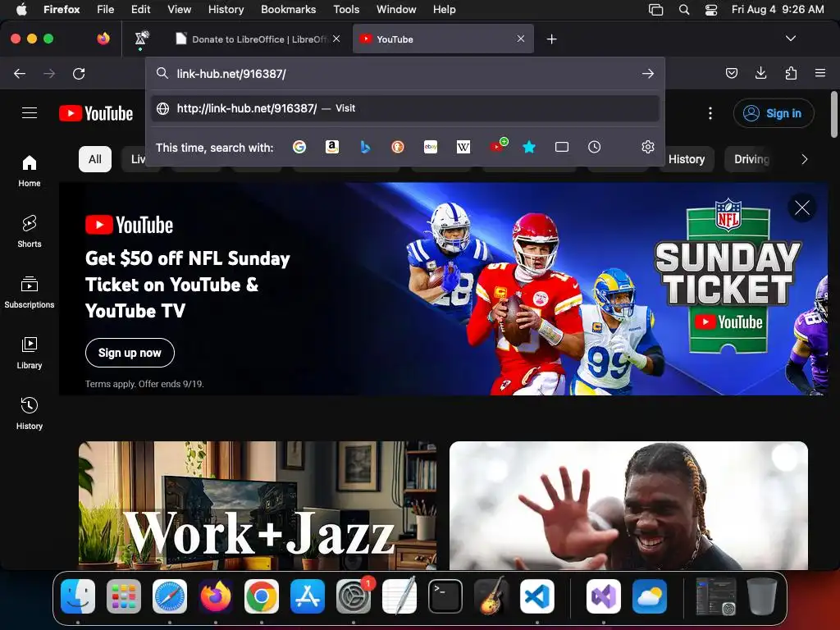Click the page vertical scrollbar
The width and height of the screenshot is (840, 630).
click(x=834, y=115)
